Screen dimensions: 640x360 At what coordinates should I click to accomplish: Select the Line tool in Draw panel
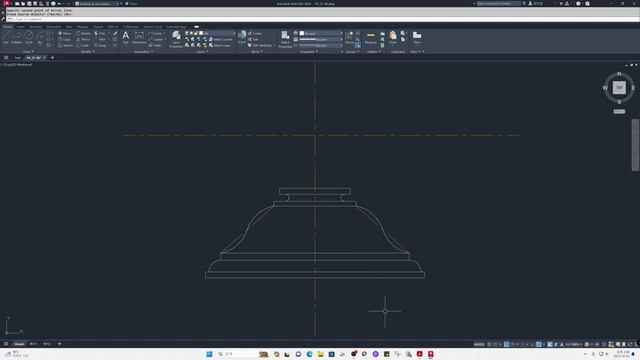point(6,37)
